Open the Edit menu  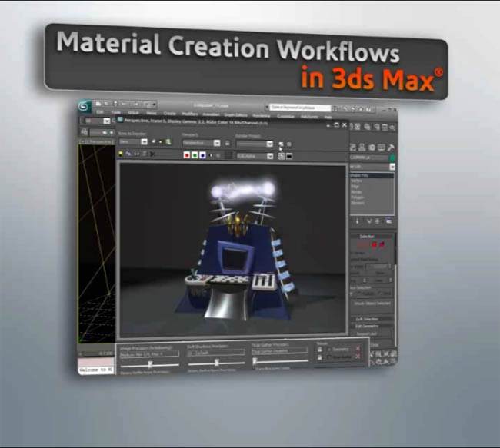[x=100, y=112]
